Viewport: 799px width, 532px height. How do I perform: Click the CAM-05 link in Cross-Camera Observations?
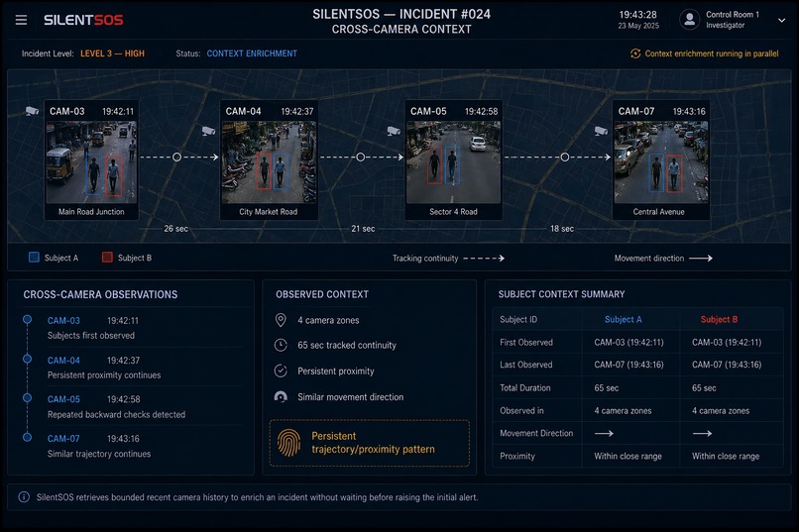(x=63, y=399)
